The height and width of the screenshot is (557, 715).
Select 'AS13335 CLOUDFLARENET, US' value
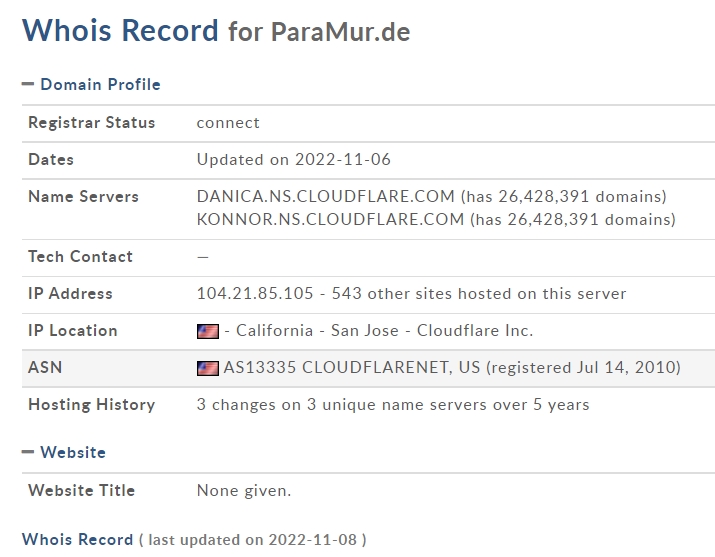[352, 367]
